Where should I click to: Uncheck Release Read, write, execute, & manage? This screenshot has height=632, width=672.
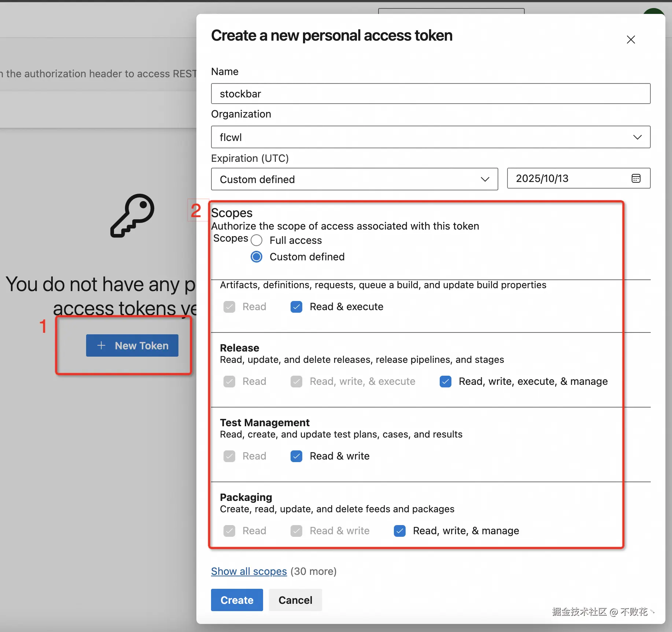[446, 382]
